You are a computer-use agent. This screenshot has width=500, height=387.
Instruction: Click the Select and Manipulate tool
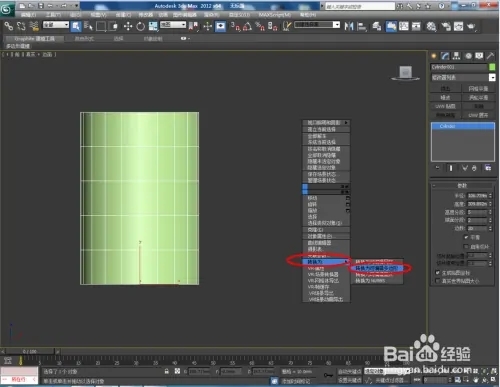pyautogui.click(x=207, y=26)
